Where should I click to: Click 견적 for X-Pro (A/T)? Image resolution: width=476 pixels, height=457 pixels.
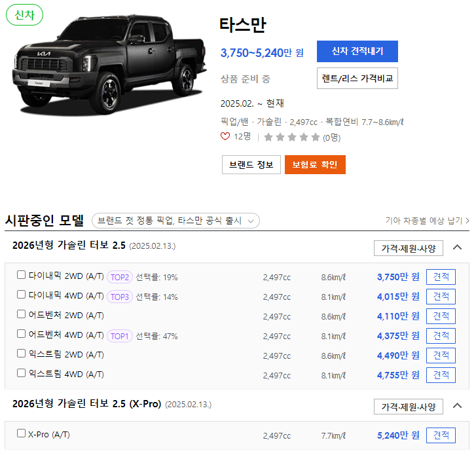(x=441, y=435)
